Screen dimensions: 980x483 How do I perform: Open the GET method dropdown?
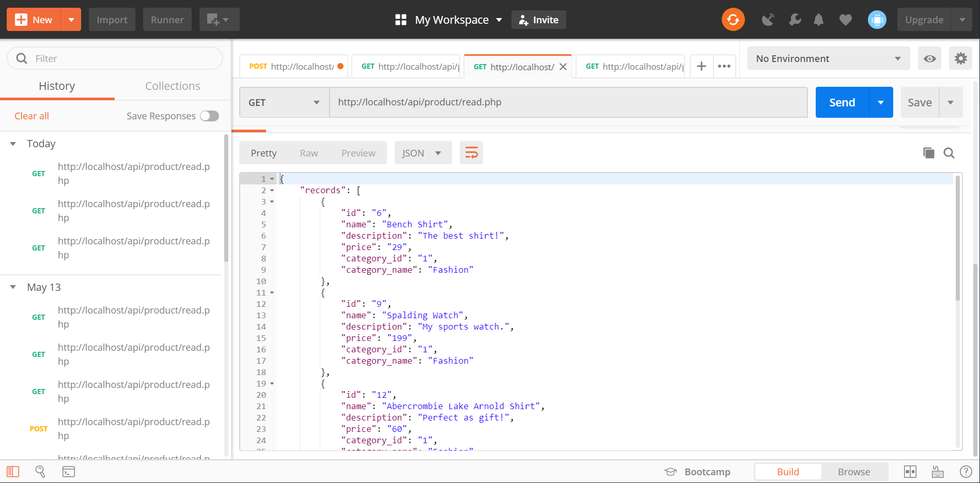click(284, 102)
